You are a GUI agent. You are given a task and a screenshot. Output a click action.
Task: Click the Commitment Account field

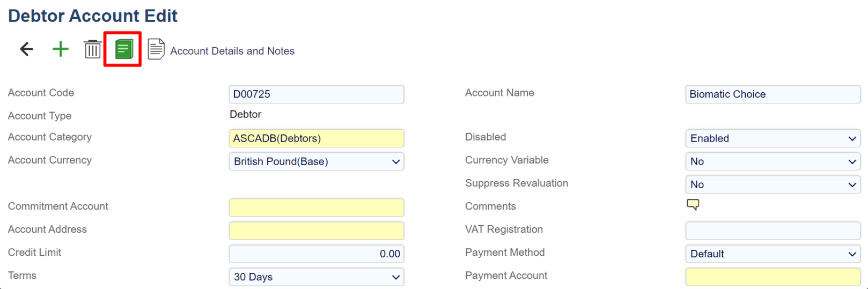[317, 208]
